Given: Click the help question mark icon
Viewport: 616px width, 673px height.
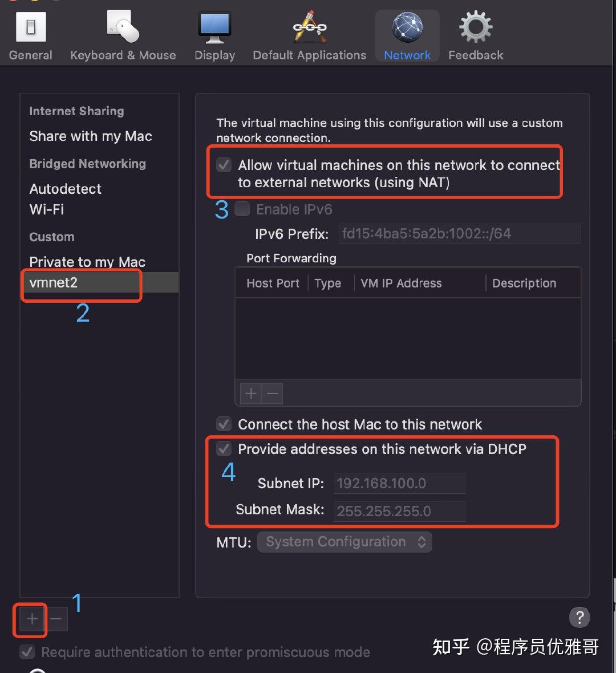Looking at the screenshot, I should coord(579,617).
